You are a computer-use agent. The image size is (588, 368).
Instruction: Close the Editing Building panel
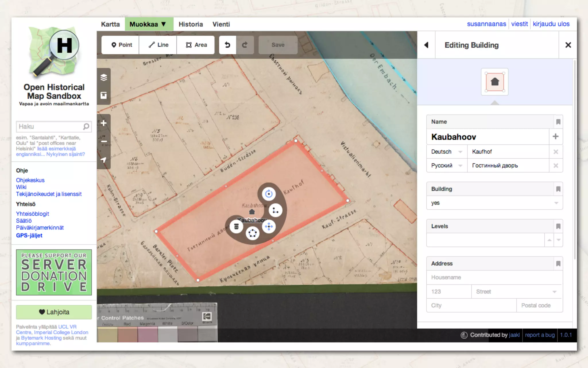tap(568, 45)
